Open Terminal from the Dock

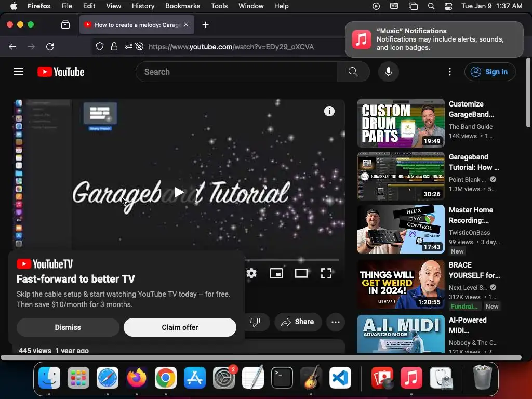[282, 378]
